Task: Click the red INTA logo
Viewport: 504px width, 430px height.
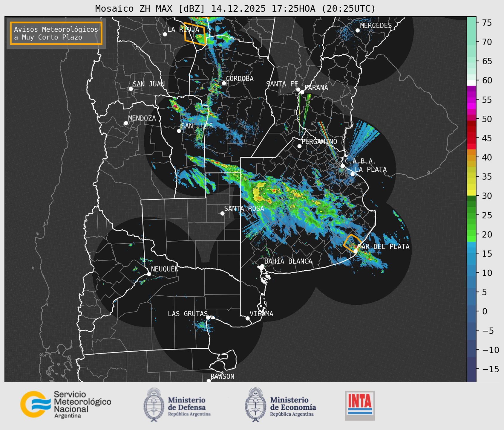Action: pos(360,405)
